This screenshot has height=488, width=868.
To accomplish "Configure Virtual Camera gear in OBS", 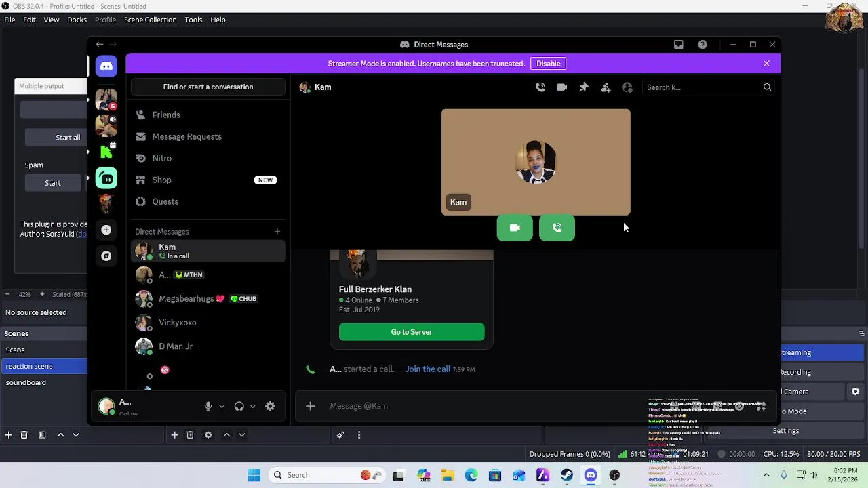I will (856, 392).
